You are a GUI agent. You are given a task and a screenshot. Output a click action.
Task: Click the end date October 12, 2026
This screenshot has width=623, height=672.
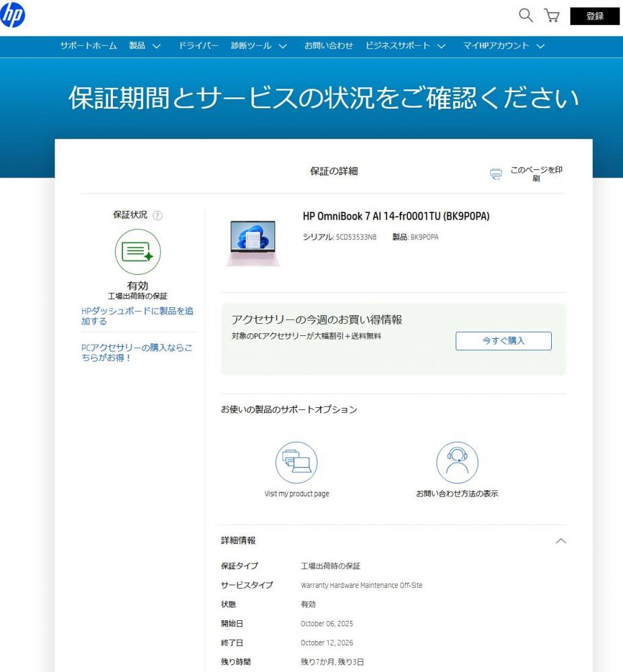point(327,643)
